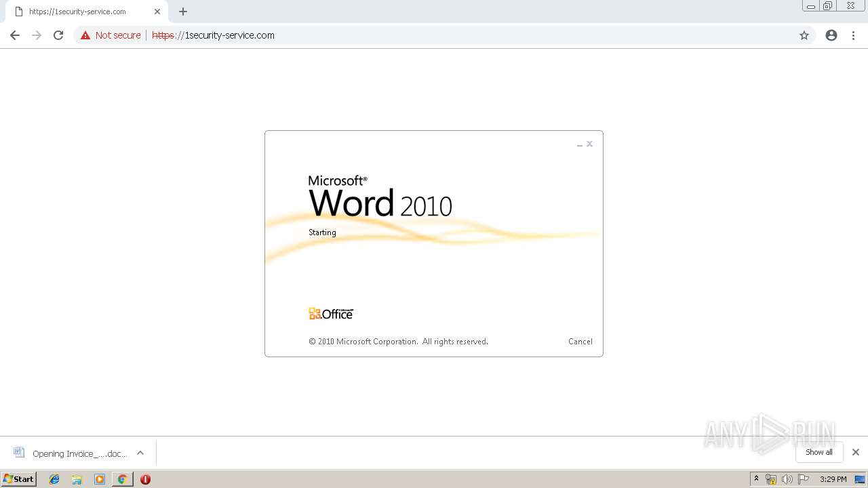Open Windows Explorer from the taskbar

[x=77, y=479]
